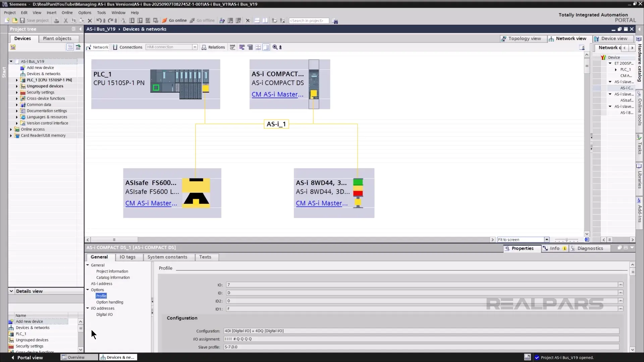Download to device using toolbar icon
Viewport: 644px width, 362px height.
click(132, 20)
